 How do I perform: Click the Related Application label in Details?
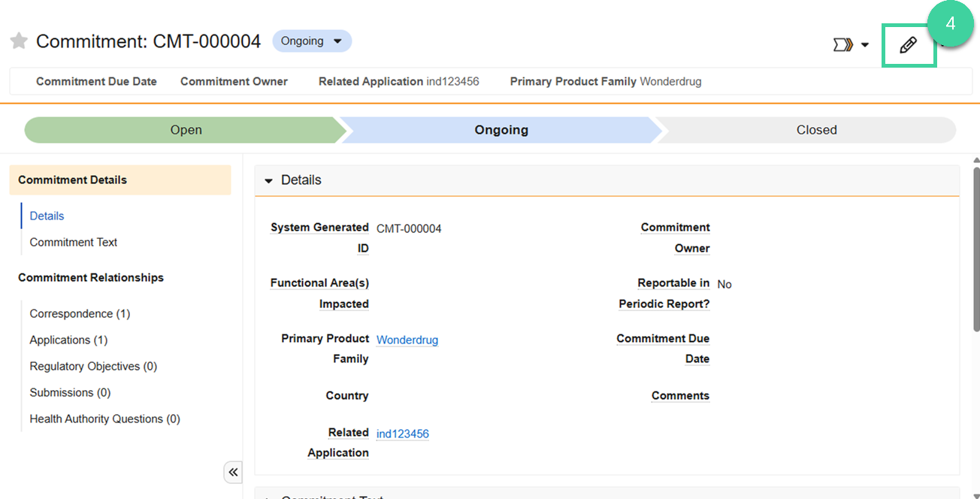pyautogui.click(x=338, y=443)
